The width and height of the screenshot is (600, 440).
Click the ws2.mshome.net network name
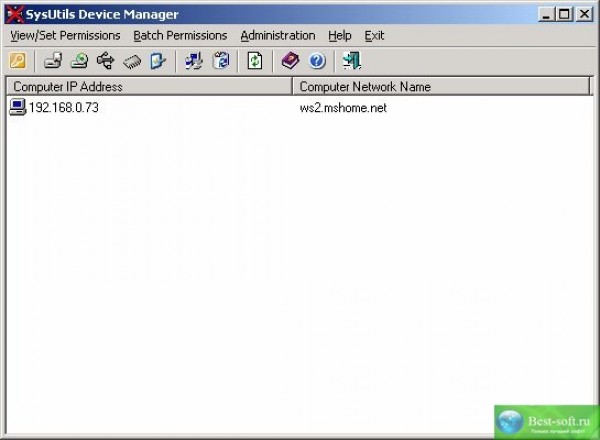click(343, 108)
